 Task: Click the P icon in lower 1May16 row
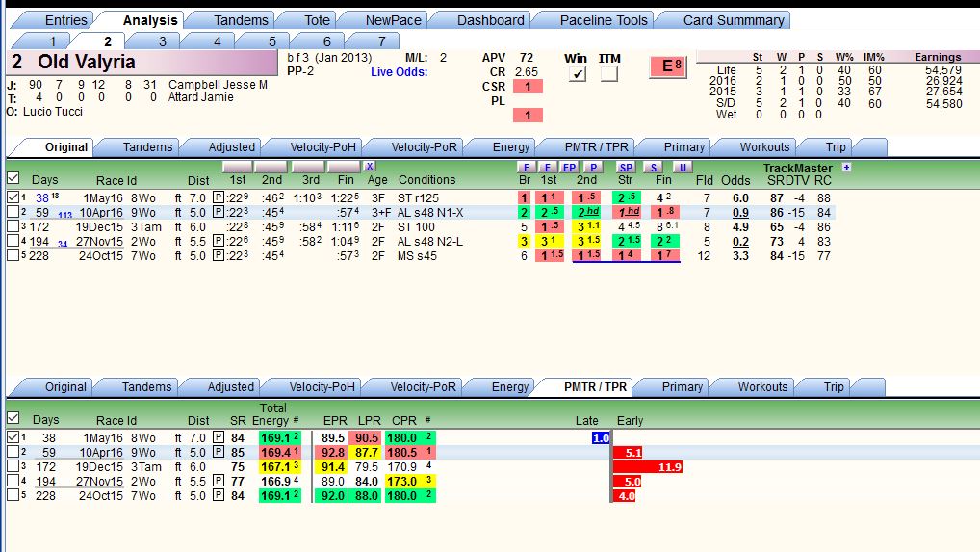click(219, 437)
